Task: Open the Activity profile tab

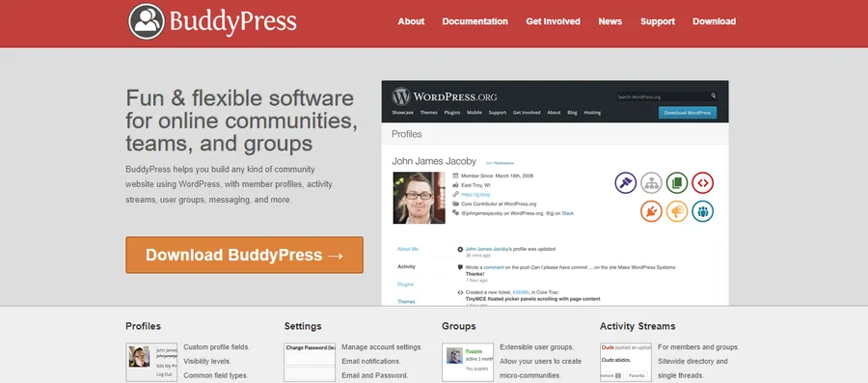Action: 406,267
